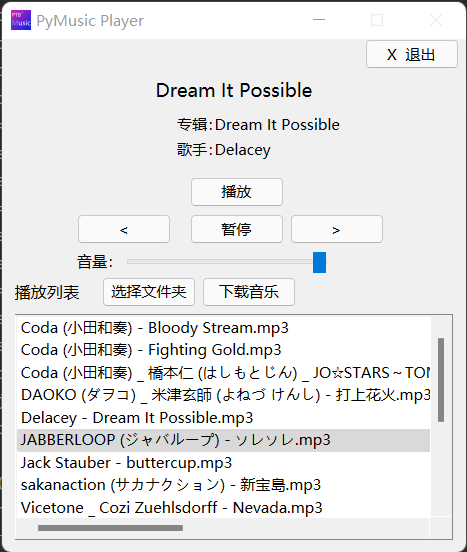467x552 pixels.
Task: Choose the JO☆STARS track in playlist
Action: (223, 373)
